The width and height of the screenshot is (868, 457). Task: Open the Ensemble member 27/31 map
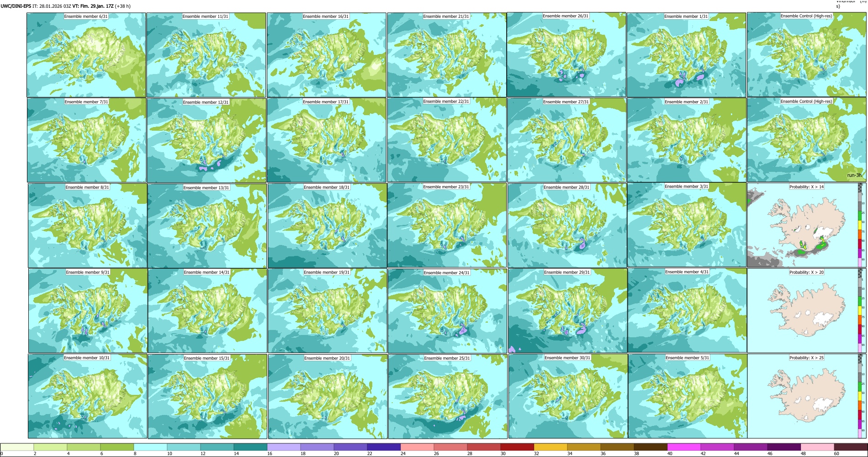click(566, 140)
